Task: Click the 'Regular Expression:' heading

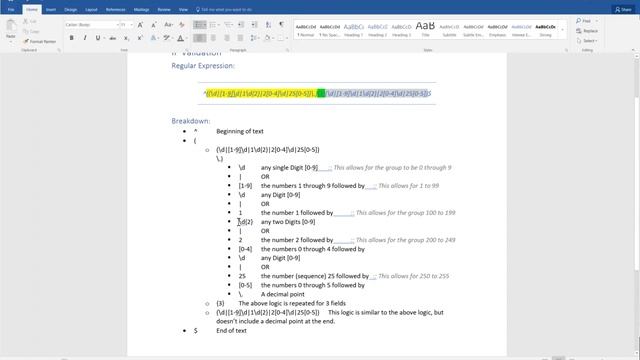Action: (203, 66)
